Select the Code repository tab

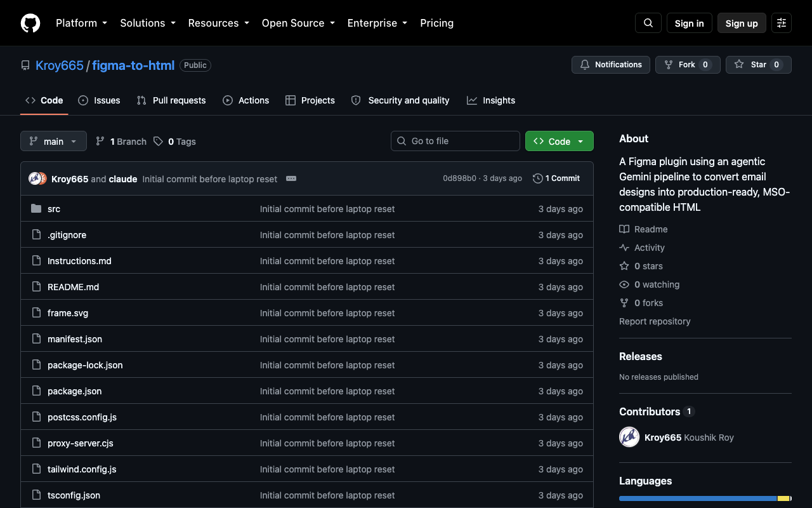point(44,100)
